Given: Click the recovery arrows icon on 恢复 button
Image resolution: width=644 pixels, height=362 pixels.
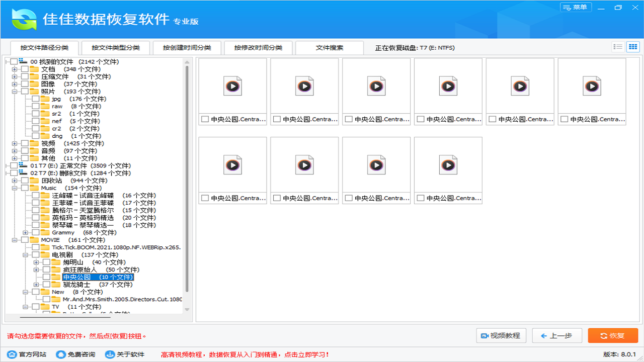Looking at the screenshot, I should point(602,335).
